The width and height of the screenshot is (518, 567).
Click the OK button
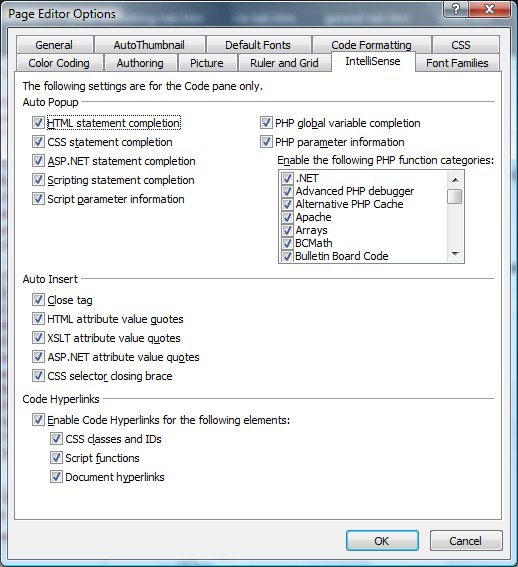point(382,541)
